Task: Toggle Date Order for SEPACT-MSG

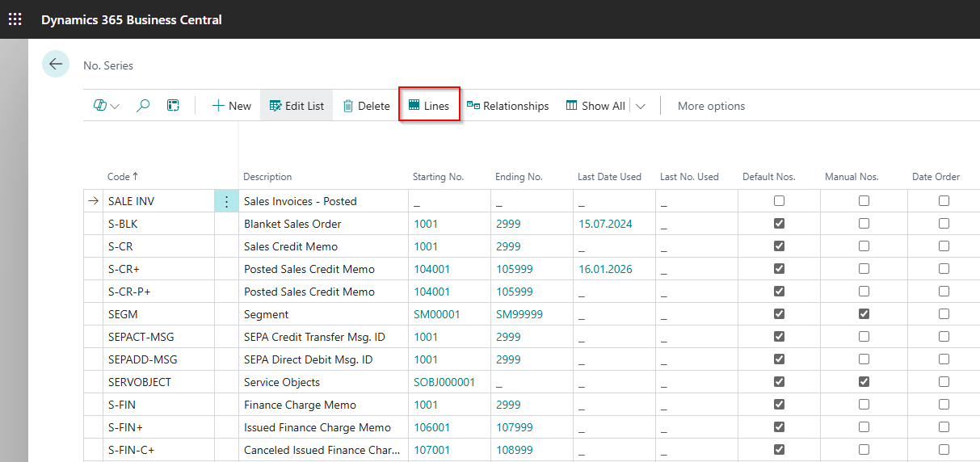Action: 944,337
